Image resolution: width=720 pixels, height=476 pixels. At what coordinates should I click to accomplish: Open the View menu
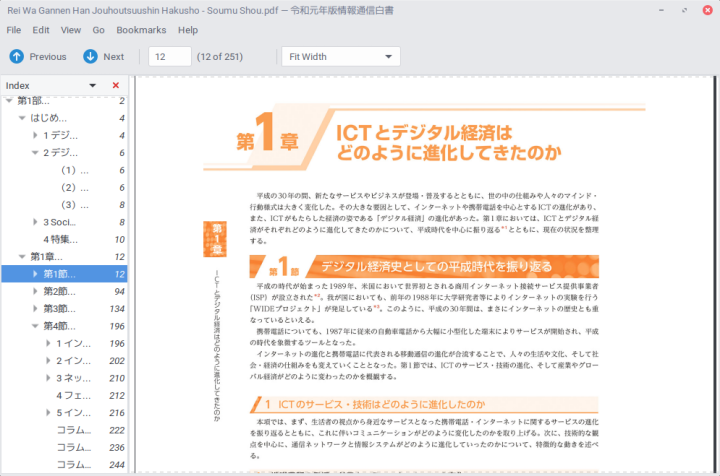click(x=70, y=30)
